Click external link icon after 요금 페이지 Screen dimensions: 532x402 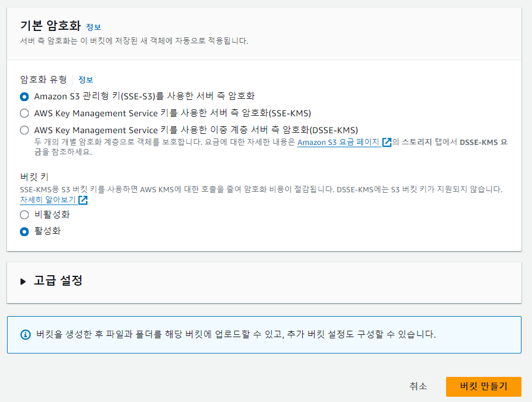[387, 142]
